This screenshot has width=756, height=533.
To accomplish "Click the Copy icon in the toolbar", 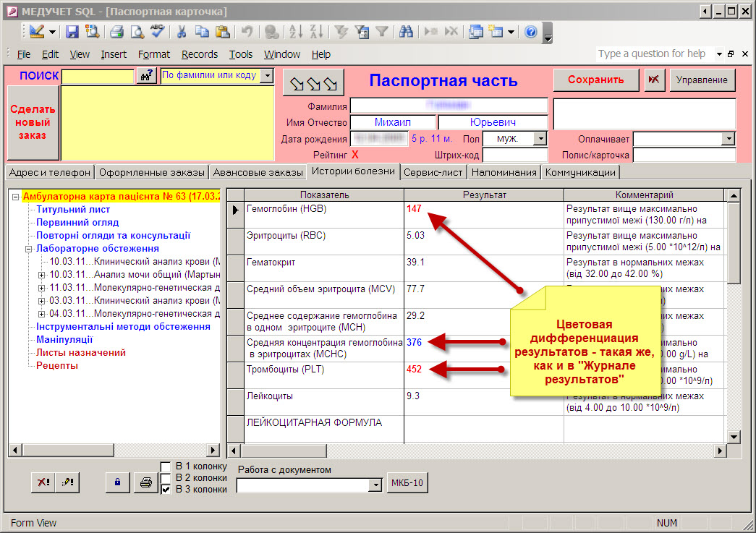I will click(x=202, y=32).
